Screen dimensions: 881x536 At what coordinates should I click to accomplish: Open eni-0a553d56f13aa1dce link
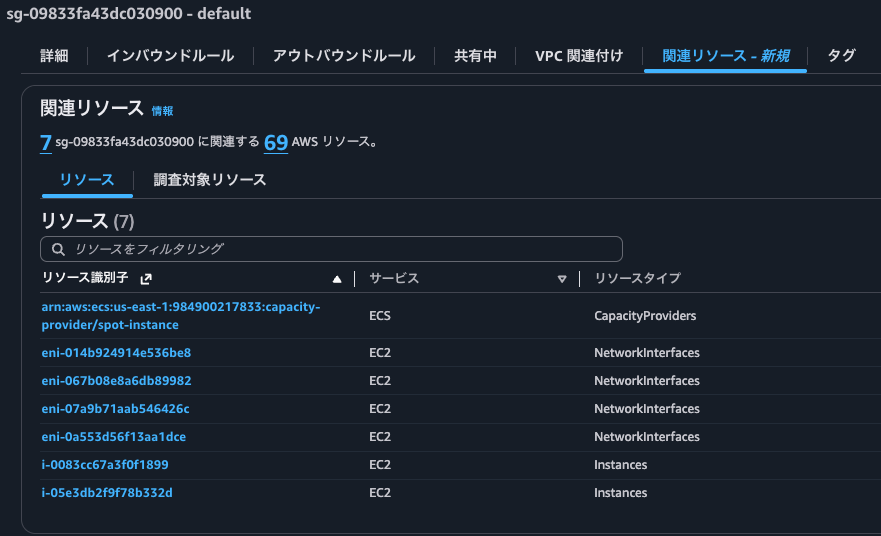pos(113,437)
